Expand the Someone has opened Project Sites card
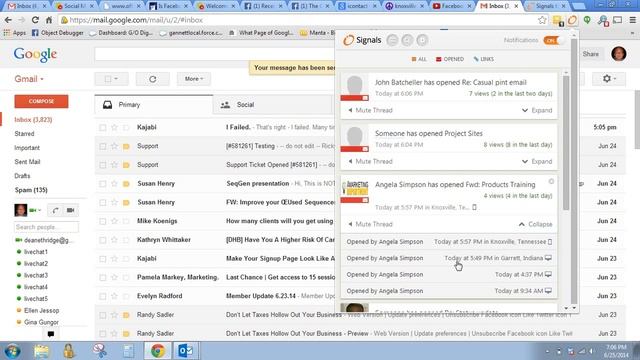Screen dimensions: 640x360 pyautogui.click(x=537, y=161)
